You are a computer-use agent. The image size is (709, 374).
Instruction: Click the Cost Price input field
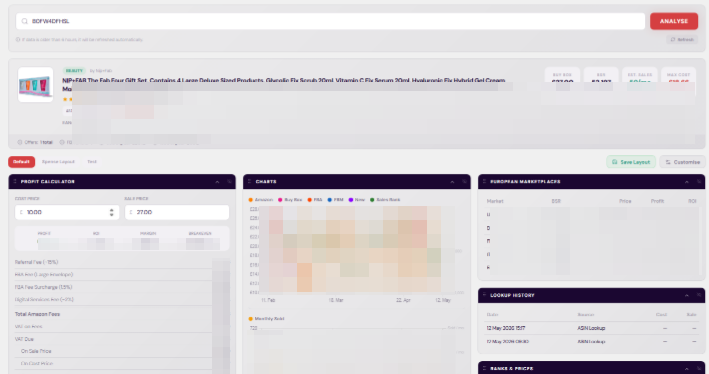tap(67, 212)
